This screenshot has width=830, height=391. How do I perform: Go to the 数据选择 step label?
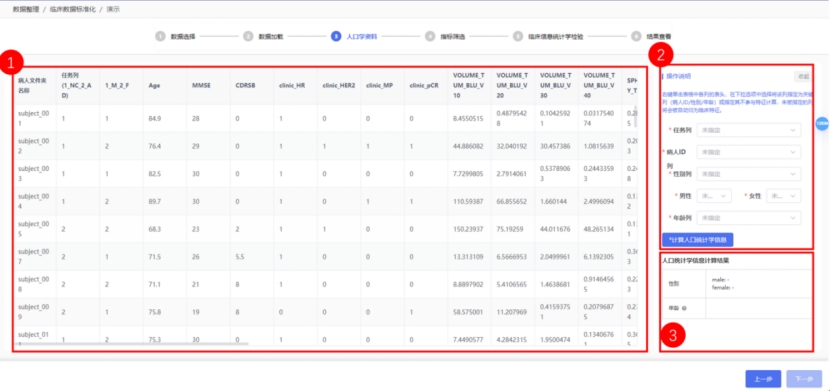[x=183, y=37]
